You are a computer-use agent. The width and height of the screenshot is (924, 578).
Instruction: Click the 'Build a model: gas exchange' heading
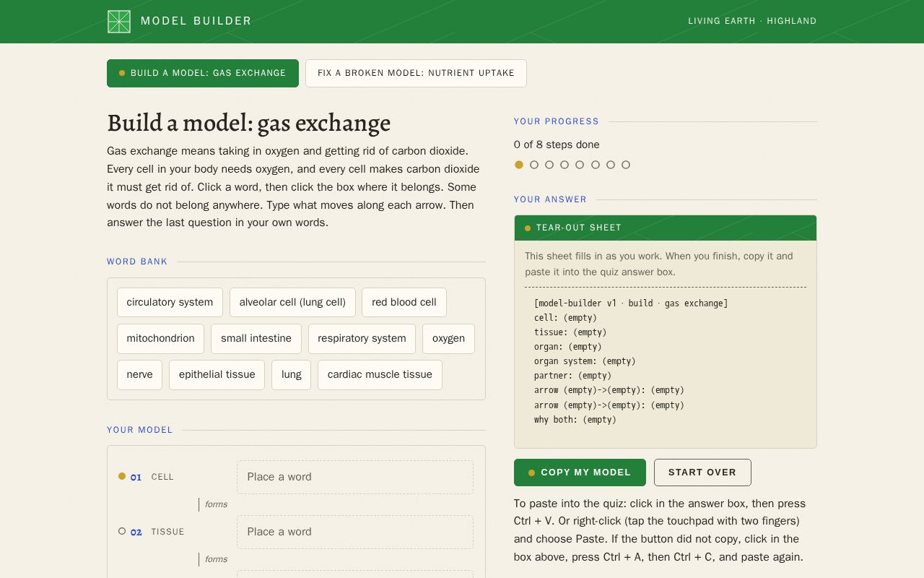click(248, 123)
